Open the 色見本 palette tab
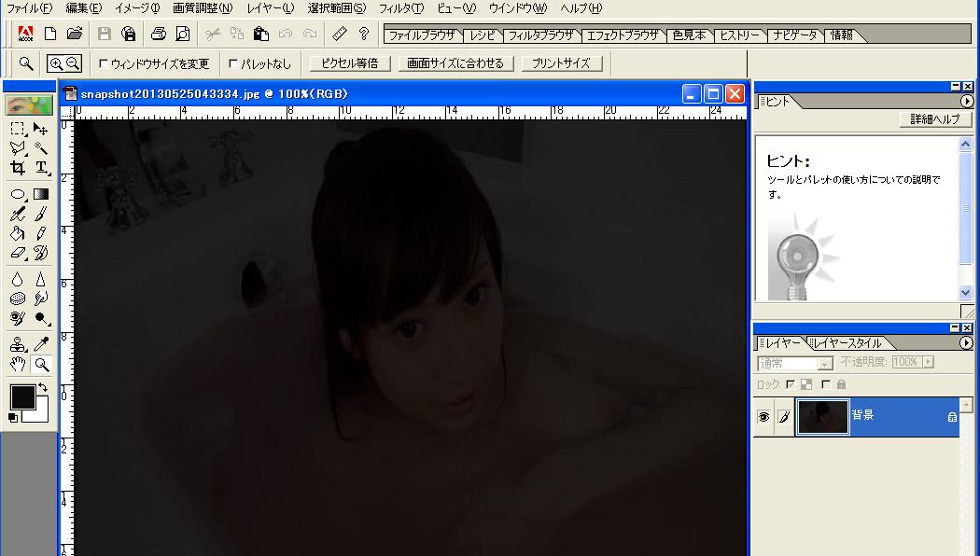Viewport: 980px width, 556px height. [690, 35]
